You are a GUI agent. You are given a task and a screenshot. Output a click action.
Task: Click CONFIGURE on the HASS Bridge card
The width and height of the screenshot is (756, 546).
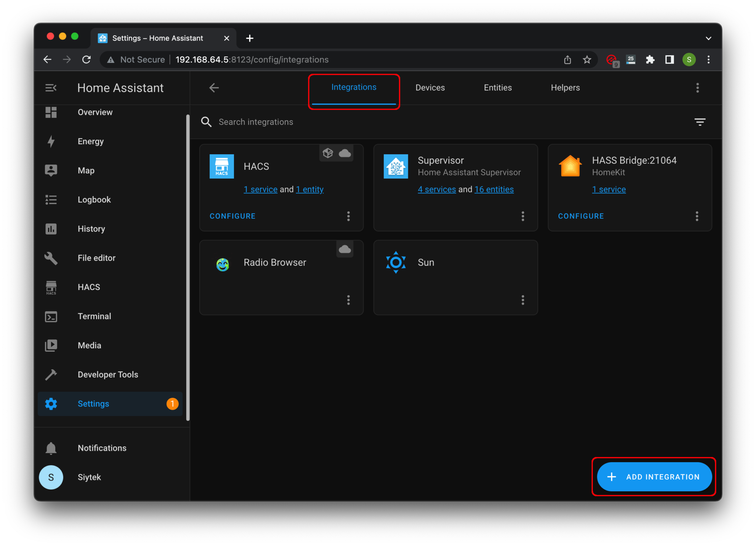[x=581, y=216]
